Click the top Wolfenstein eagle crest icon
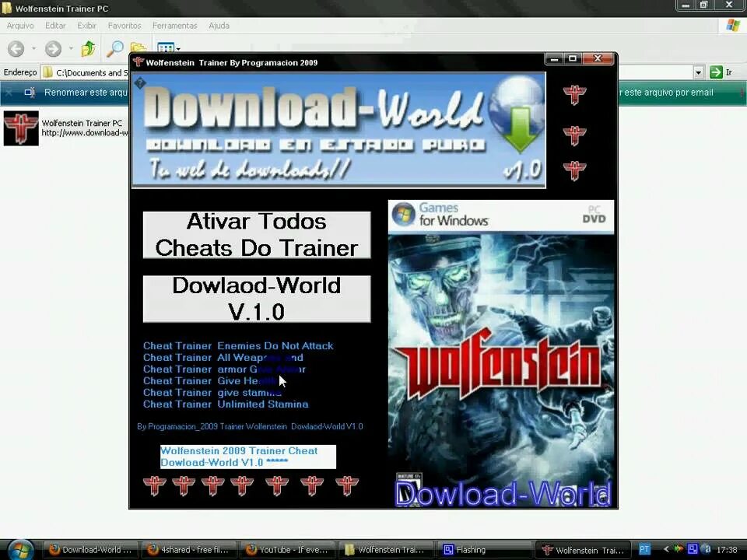 click(x=574, y=95)
